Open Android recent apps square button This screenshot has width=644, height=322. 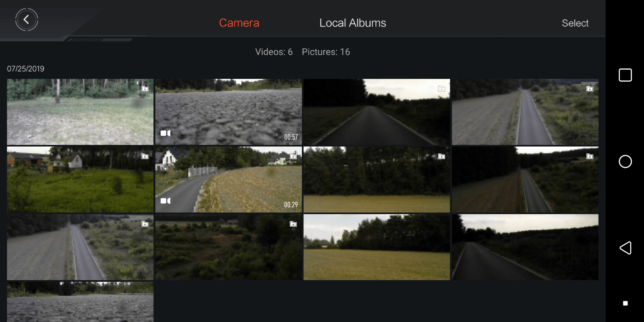point(625,75)
